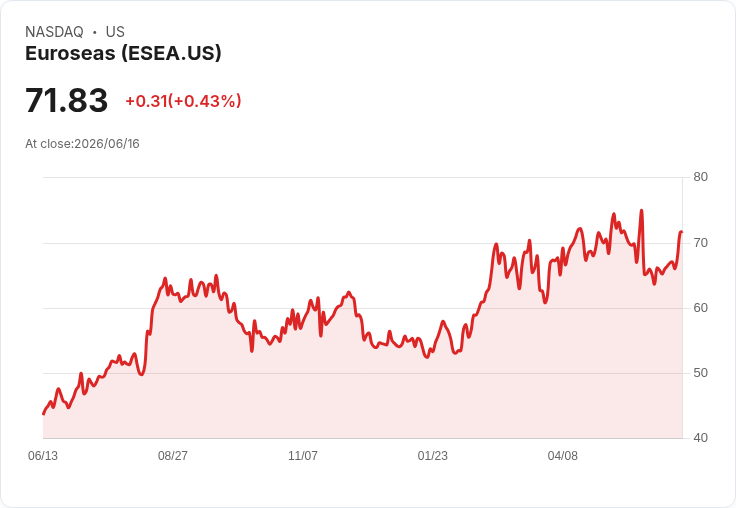Click the 08/27 date axis label

173,455
